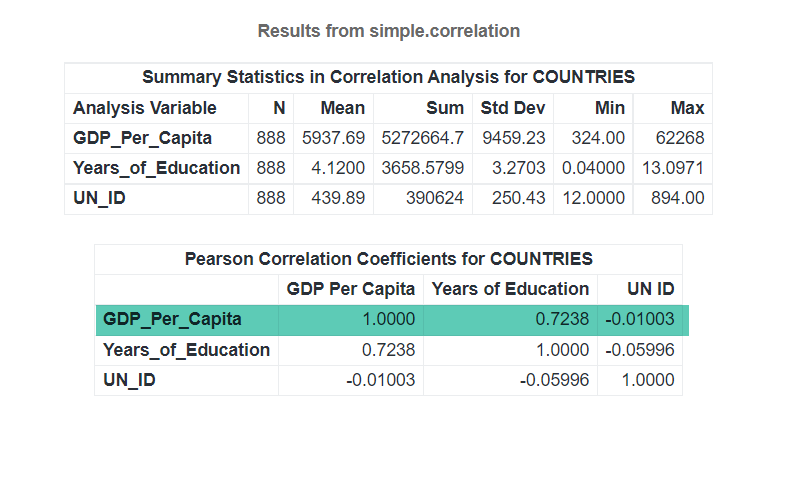Viewport: 786px width, 490px height.
Task: Click the 'Analysis Variable' column header
Action: pyautogui.click(x=144, y=108)
